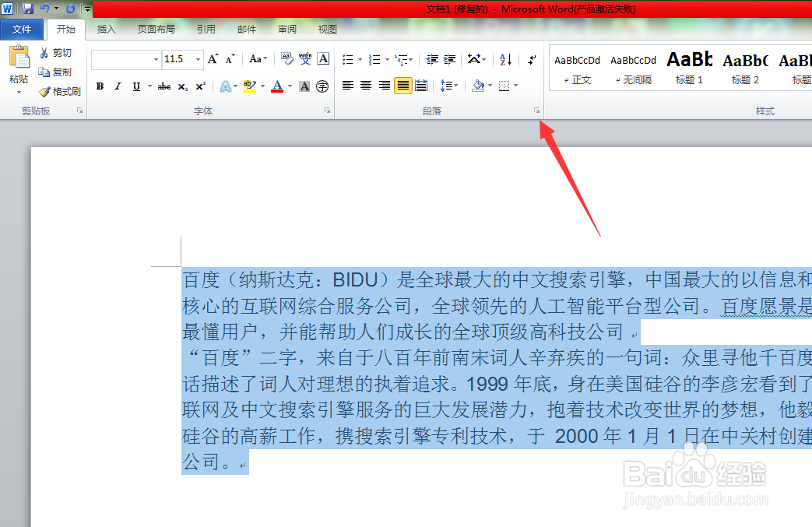
Task: Toggle show paragraph marks icon
Action: 532,59
